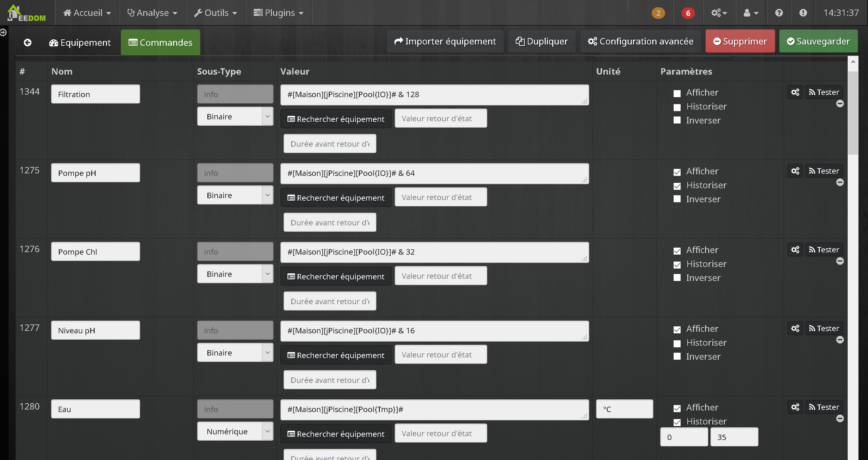Remove the Pompe Chl command with minus icon

coord(840,261)
